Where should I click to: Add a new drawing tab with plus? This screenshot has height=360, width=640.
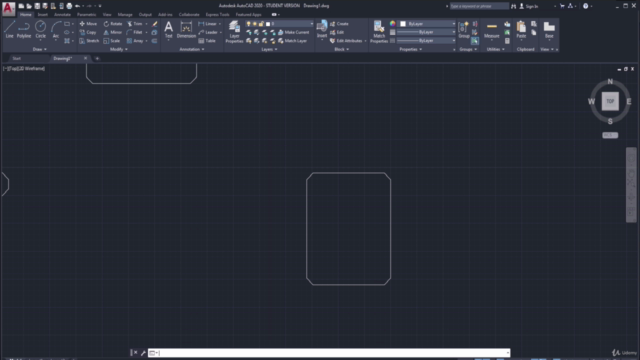[97, 58]
